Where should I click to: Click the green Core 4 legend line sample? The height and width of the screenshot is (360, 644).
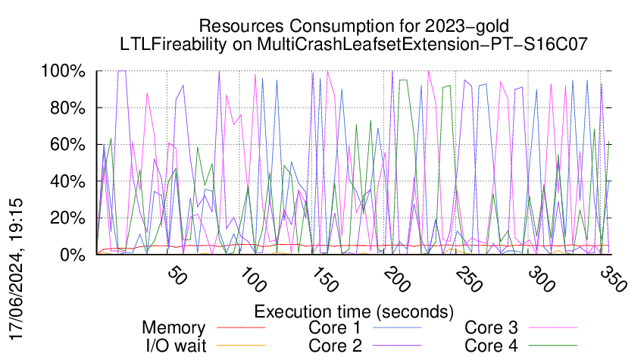point(553,346)
